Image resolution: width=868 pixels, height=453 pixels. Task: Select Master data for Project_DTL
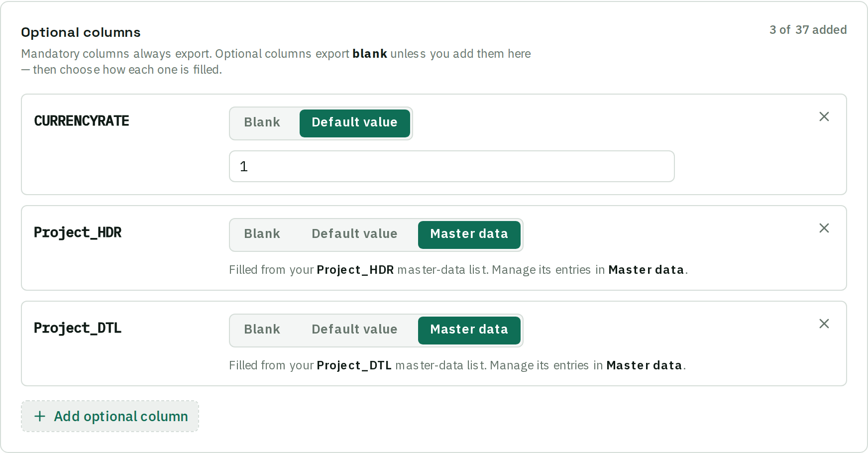(469, 330)
